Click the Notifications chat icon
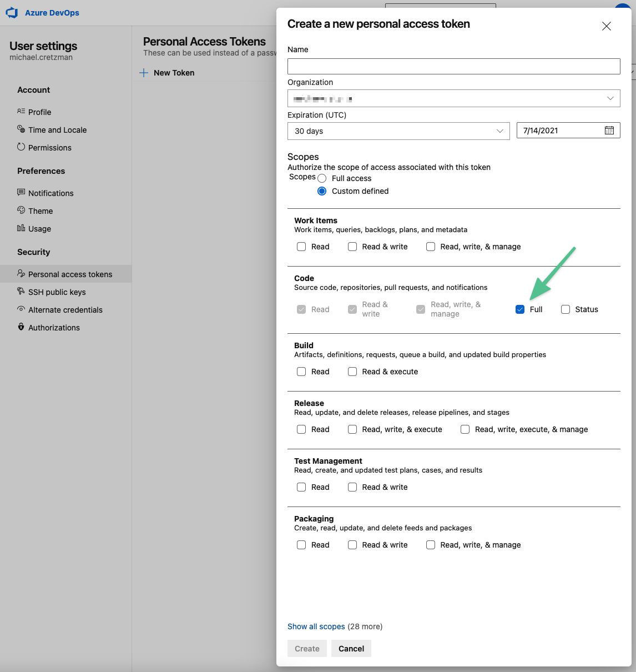 21,193
